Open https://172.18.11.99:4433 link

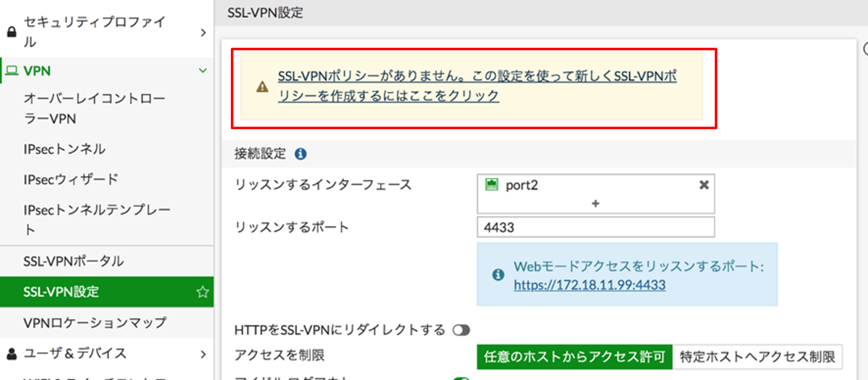click(589, 285)
